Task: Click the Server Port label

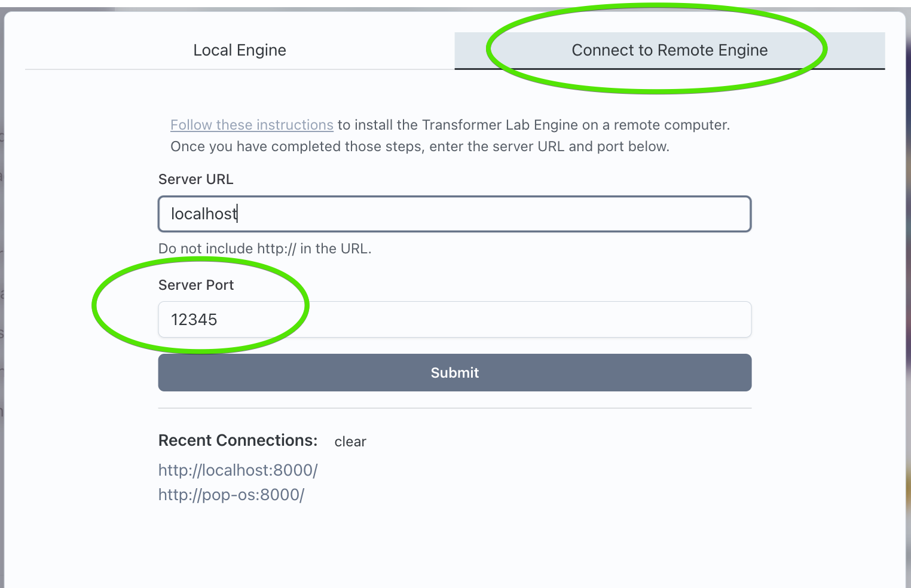Action: (196, 285)
